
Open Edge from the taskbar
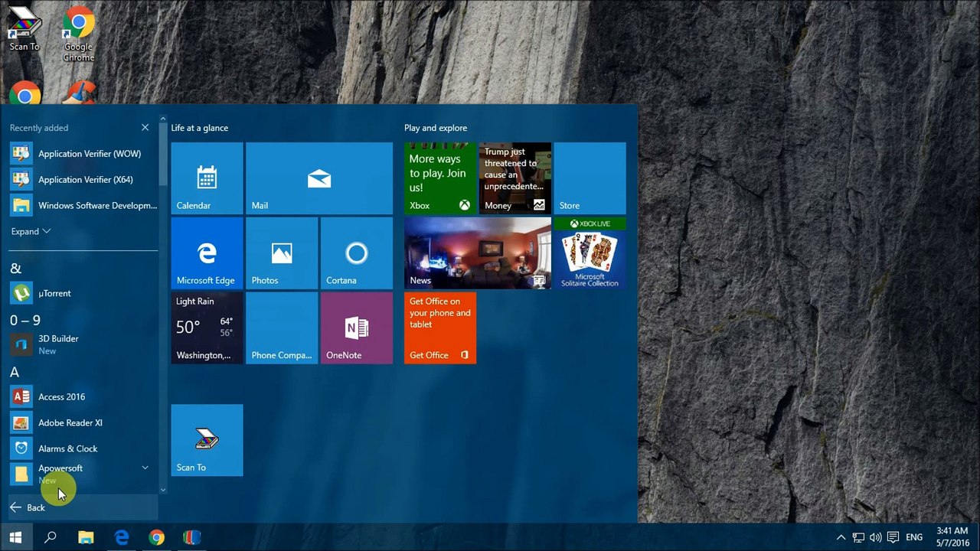click(x=121, y=537)
